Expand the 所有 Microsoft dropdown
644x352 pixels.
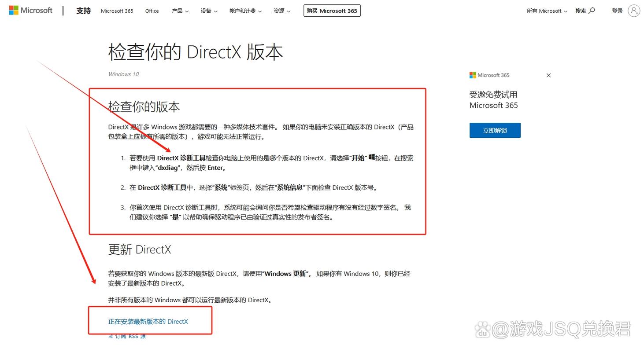pyautogui.click(x=547, y=11)
